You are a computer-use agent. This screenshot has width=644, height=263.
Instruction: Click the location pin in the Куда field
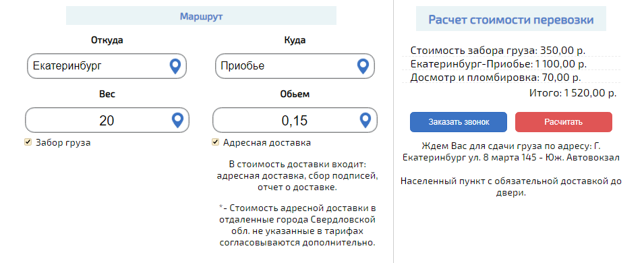pyautogui.click(x=363, y=66)
